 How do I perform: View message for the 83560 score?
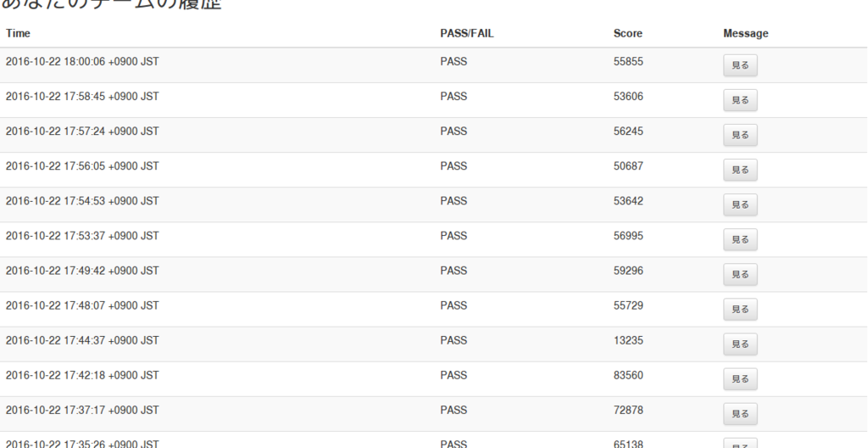[x=740, y=379]
